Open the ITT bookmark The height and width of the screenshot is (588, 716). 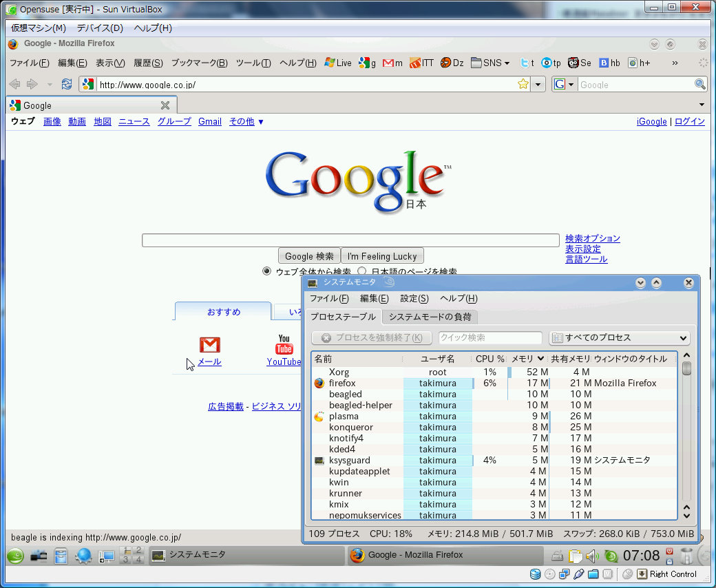(421, 63)
